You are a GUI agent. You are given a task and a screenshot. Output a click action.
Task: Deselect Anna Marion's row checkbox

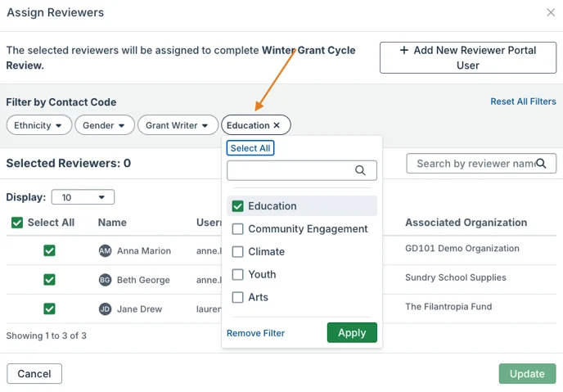tap(49, 250)
